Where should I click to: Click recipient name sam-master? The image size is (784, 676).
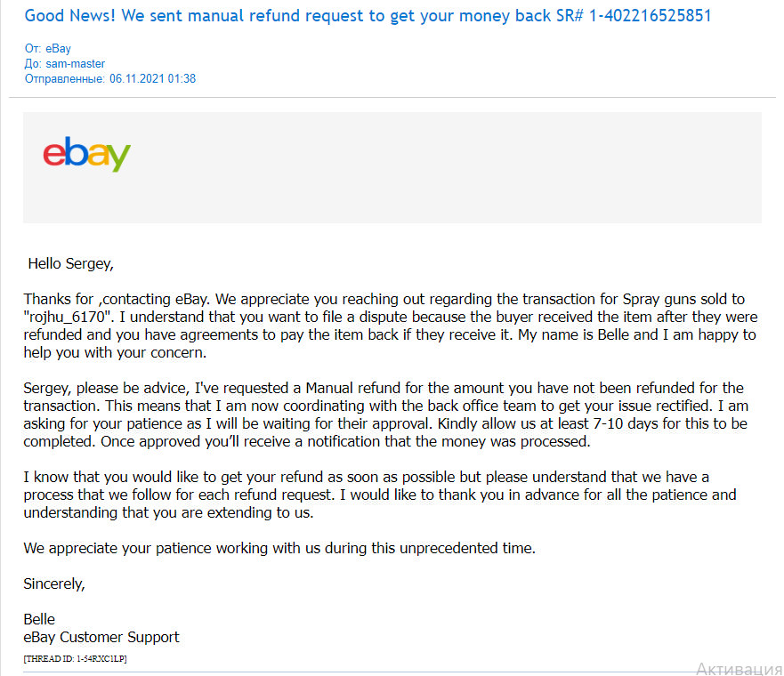click(75, 63)
